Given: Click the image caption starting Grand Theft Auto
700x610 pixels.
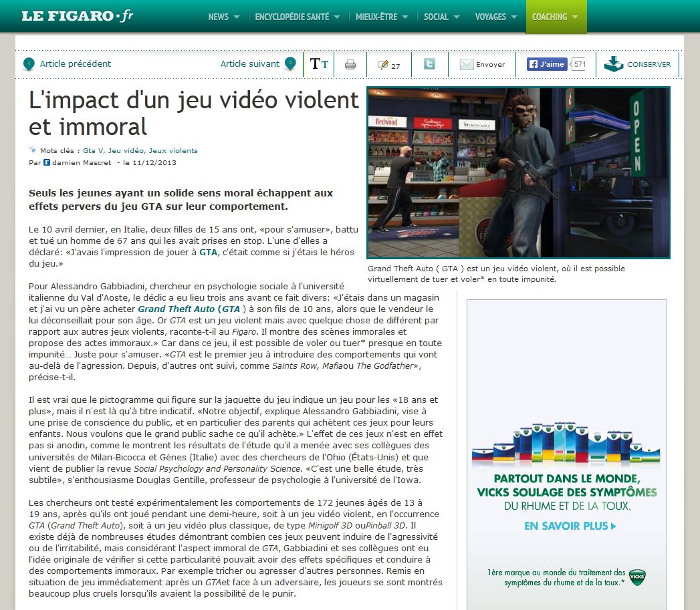Looking at the screenshot, I should coord(497,274).
